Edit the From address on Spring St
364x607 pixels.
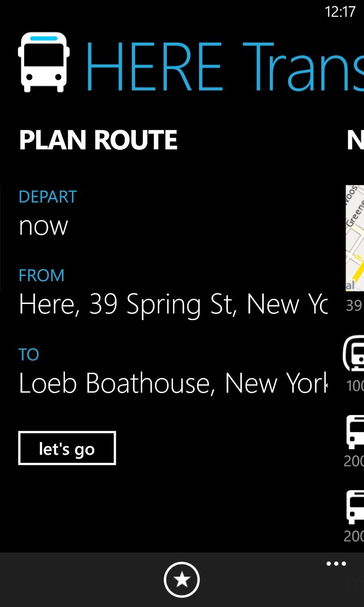click(173, 304)
